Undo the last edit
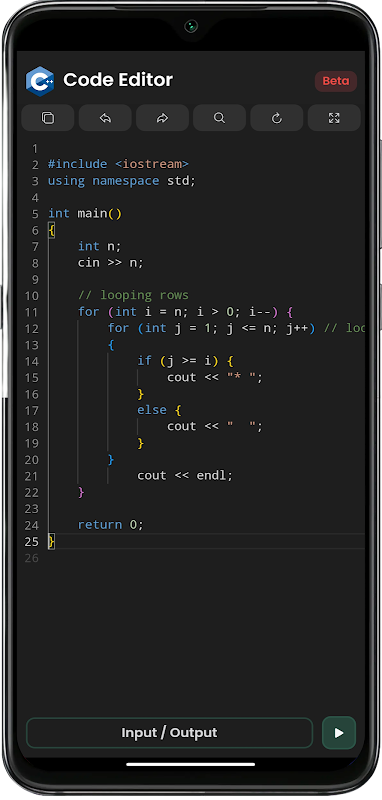The height and width of the screenshot is (800, 382). point(105,118)
